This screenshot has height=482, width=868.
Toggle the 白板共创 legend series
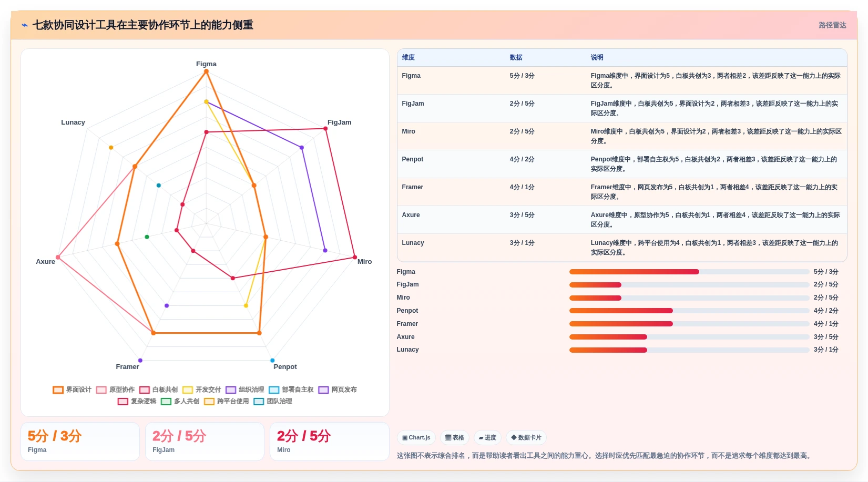point(158,389)
